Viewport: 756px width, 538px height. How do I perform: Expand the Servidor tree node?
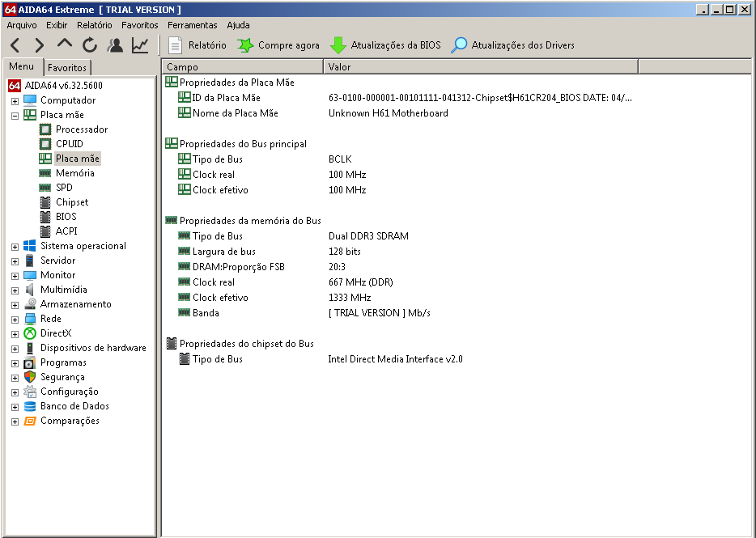tap(15, 261)
